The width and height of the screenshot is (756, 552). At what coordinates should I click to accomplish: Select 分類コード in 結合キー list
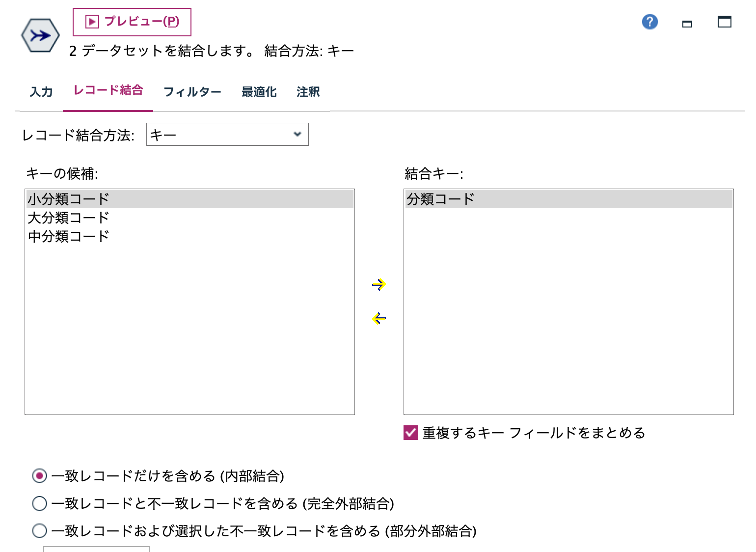(440, 199)
